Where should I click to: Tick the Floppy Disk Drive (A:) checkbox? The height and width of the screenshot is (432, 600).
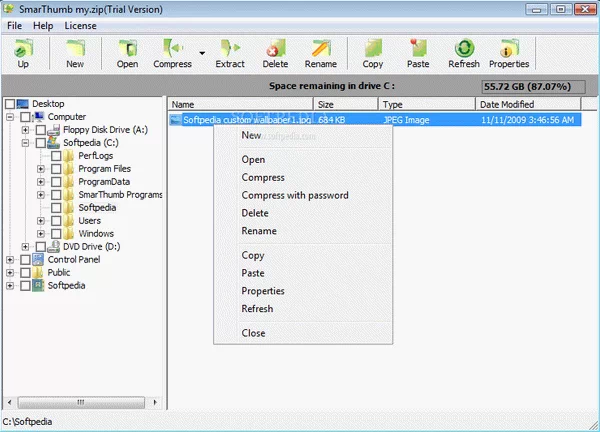(41, 130)
